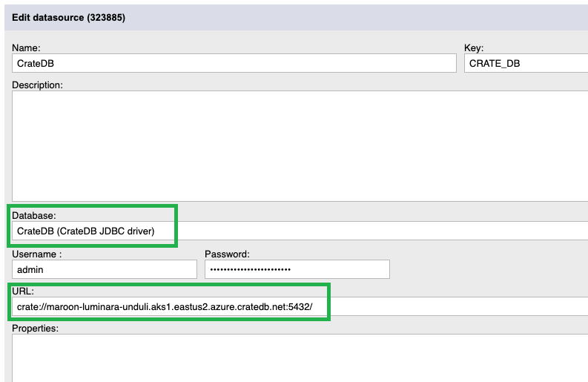Click the Properties: label
This screenshot has height=382, width=588.
point(36,328)
